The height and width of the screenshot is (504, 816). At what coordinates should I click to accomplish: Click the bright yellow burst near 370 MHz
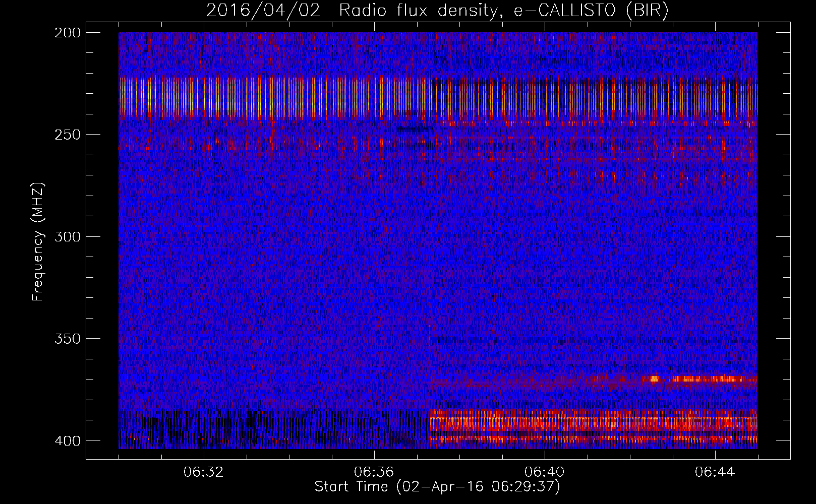(701, 379)
